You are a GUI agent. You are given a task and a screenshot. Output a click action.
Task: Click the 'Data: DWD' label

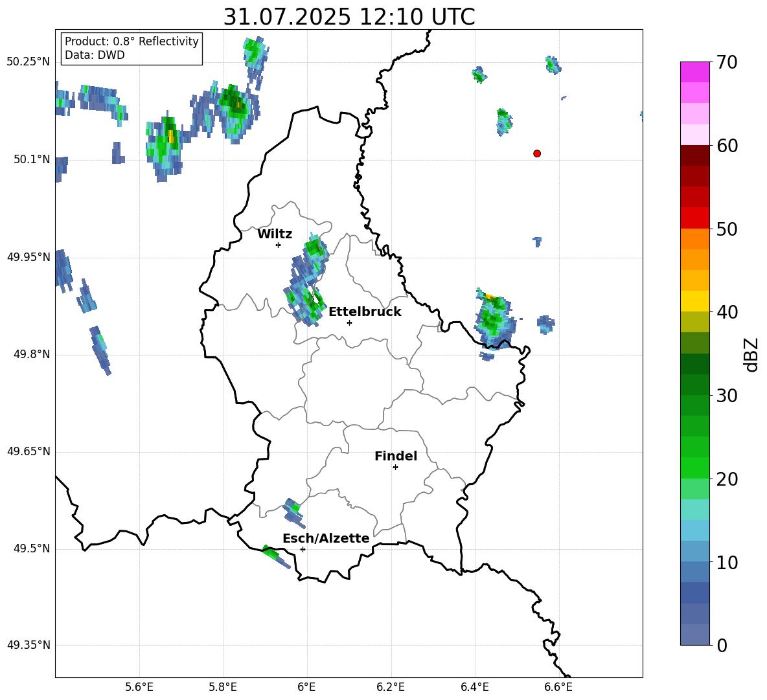click(x=95, y=55)
